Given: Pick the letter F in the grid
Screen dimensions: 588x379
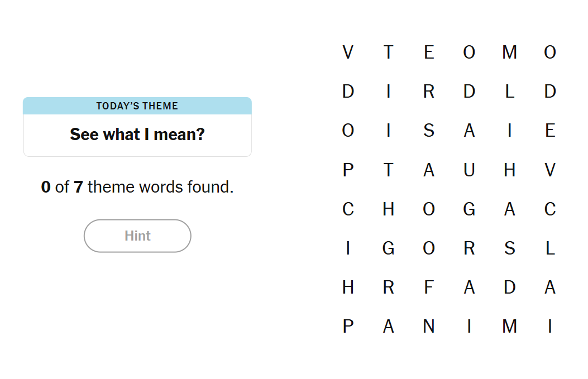Looking at the screenshot, I should coord(428,287).
